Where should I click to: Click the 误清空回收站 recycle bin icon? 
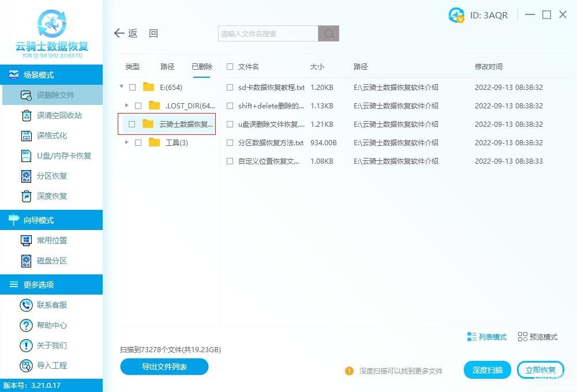[x=26, y=115]
